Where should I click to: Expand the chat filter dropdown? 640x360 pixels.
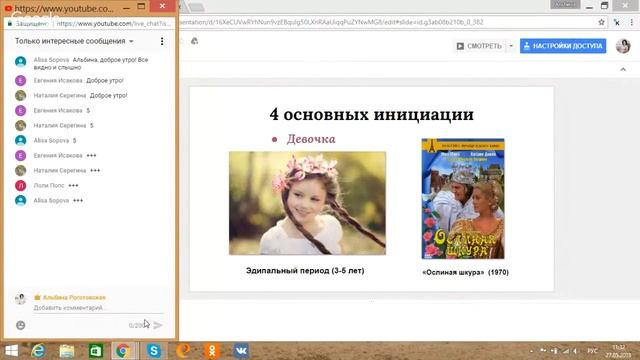(x=74, y=41)
